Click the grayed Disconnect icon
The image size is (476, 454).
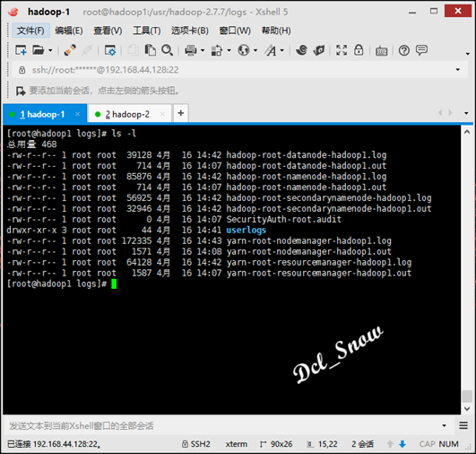(x=87, y=50)
